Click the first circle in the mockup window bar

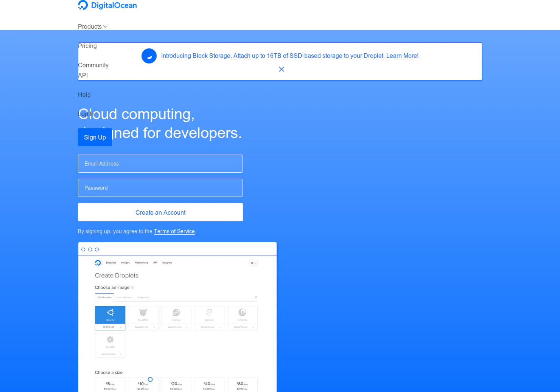coord(83,249)
